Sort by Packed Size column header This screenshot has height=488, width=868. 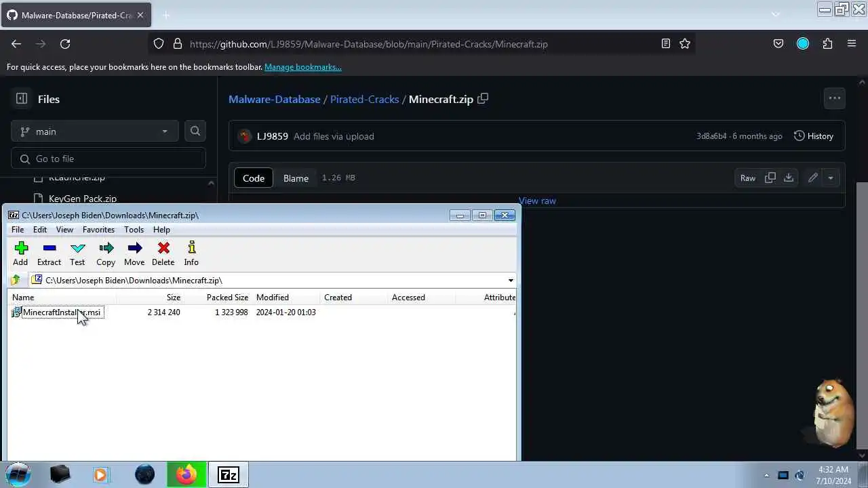pyautogui.click(x=218, y=298)
